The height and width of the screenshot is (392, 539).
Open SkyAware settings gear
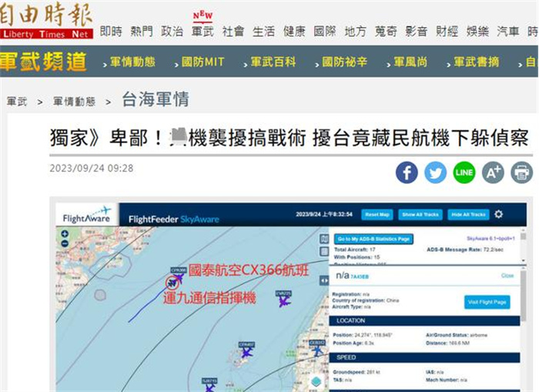pyautogui.click(x=498, y=214)
